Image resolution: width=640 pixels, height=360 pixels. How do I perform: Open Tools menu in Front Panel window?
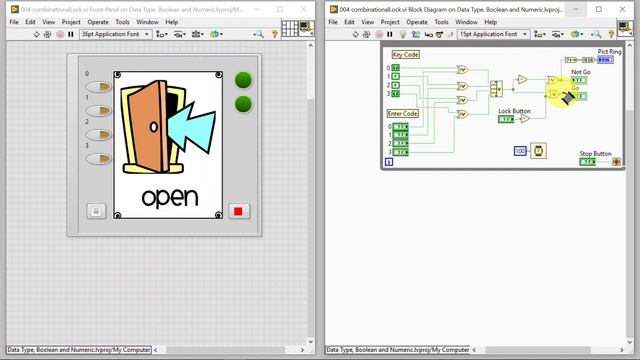(122, 22)
